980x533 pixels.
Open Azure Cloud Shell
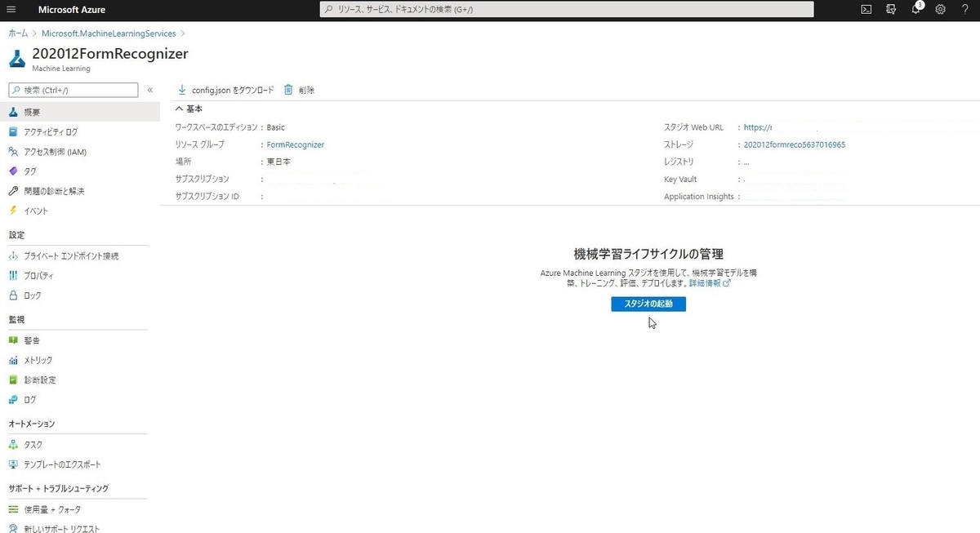(x=866, y=9)
